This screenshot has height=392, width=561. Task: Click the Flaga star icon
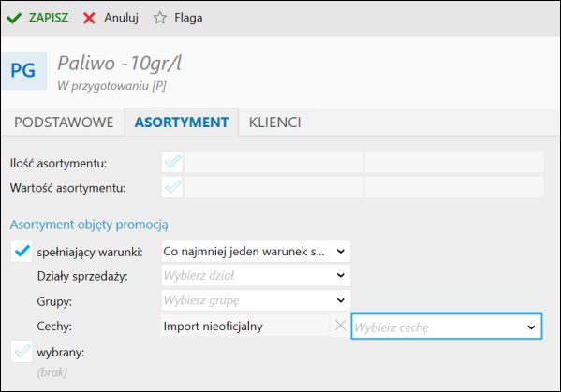point(160,18)
